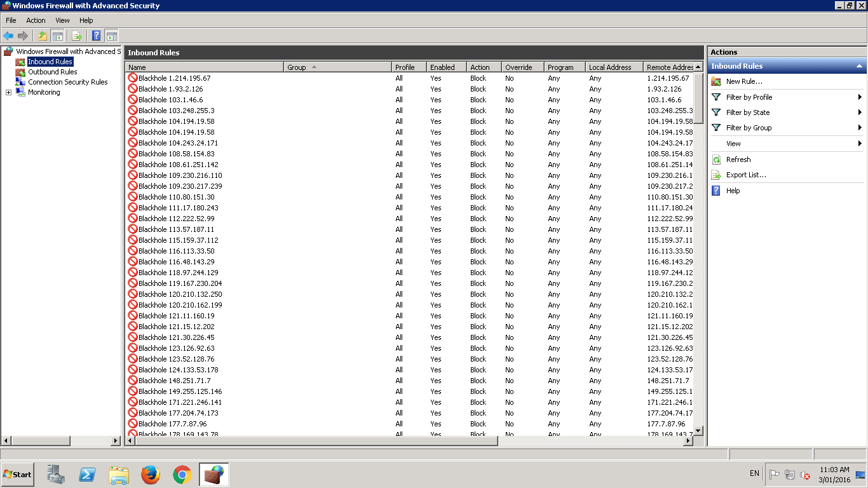Click the rules list horizontal scrollbar right arrow

(x=688, y=440)
